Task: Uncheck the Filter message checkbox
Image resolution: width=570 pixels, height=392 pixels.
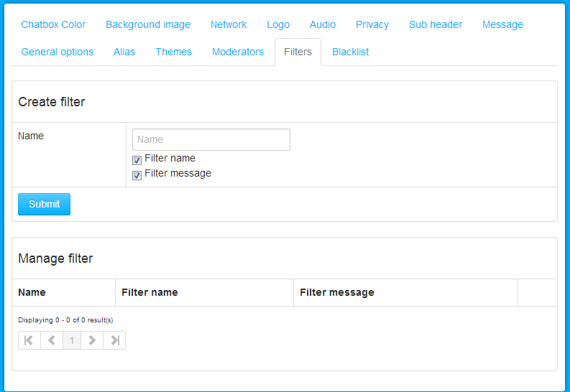Action: tap(137, 175)
